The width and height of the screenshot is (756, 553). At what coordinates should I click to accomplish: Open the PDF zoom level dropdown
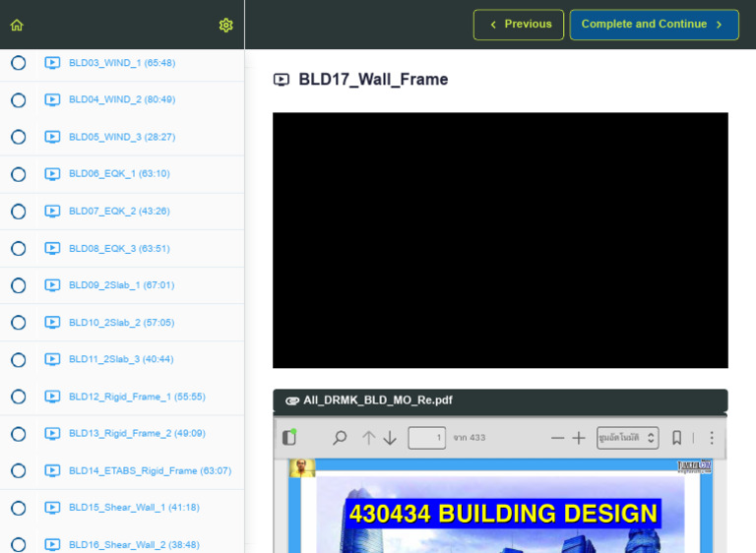click(627, 438)
